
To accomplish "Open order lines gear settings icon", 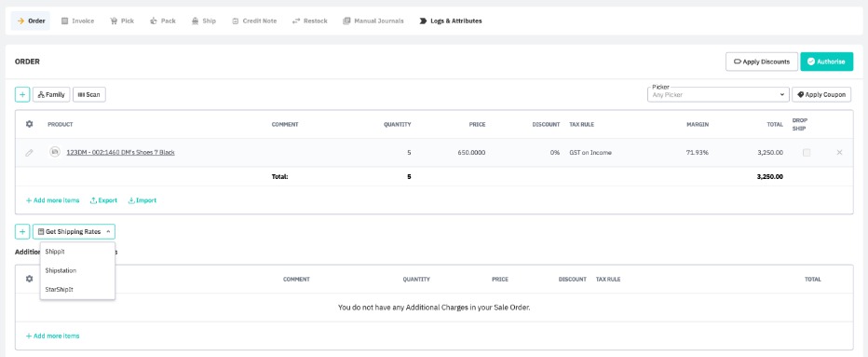I will tap(30, 124).
